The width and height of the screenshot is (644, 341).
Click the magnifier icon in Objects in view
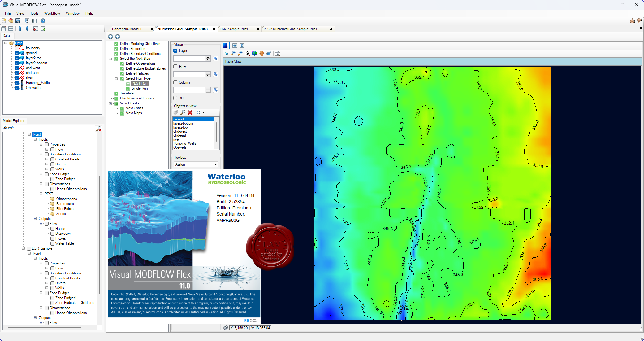(x=183, y=112)
